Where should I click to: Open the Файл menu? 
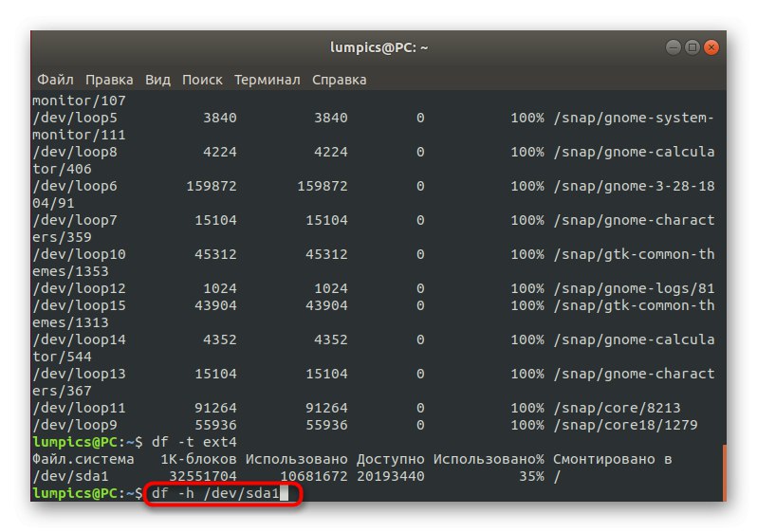pyautogui.click(x=56, y=80)
